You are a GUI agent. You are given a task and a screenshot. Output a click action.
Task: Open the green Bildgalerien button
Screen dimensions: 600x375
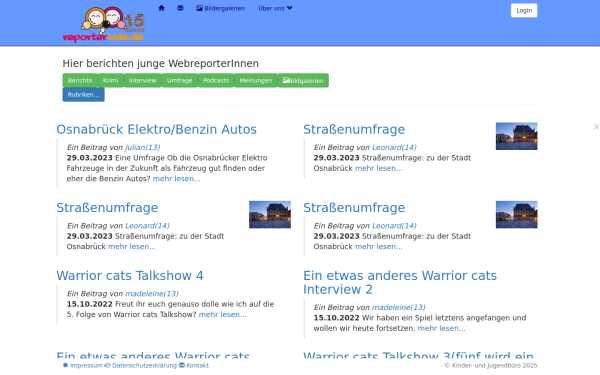click(x=303, y=80)
